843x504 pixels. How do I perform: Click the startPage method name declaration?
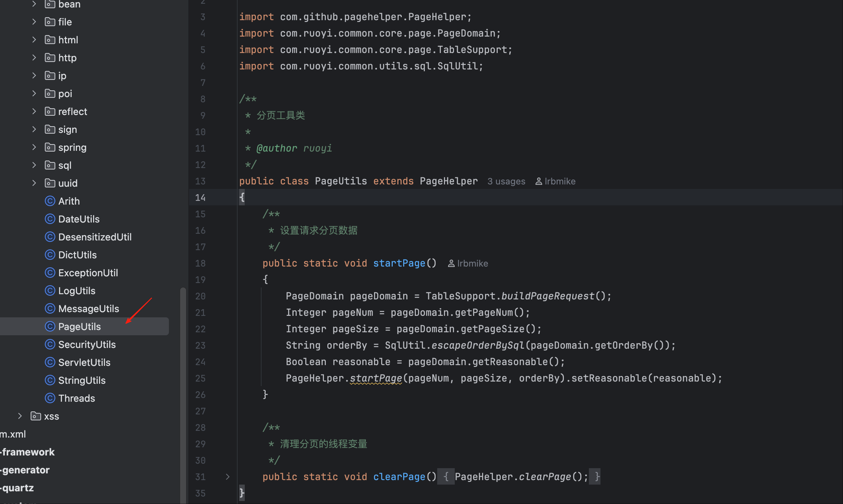pyautogui.click(x=399, y=264)
